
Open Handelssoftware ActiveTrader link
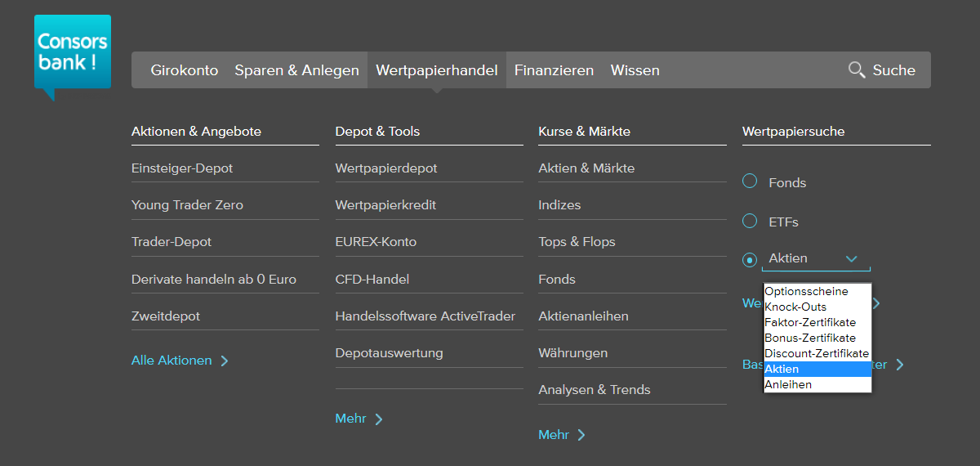425,316
